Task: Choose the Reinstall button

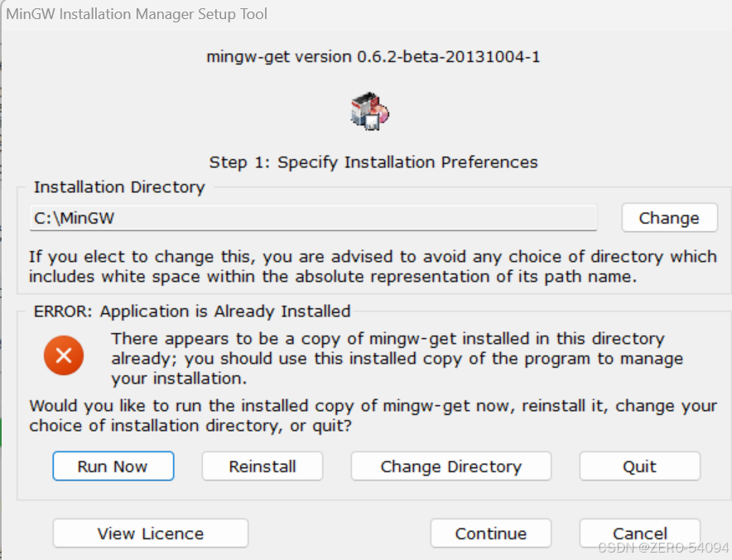Action: 262,466
